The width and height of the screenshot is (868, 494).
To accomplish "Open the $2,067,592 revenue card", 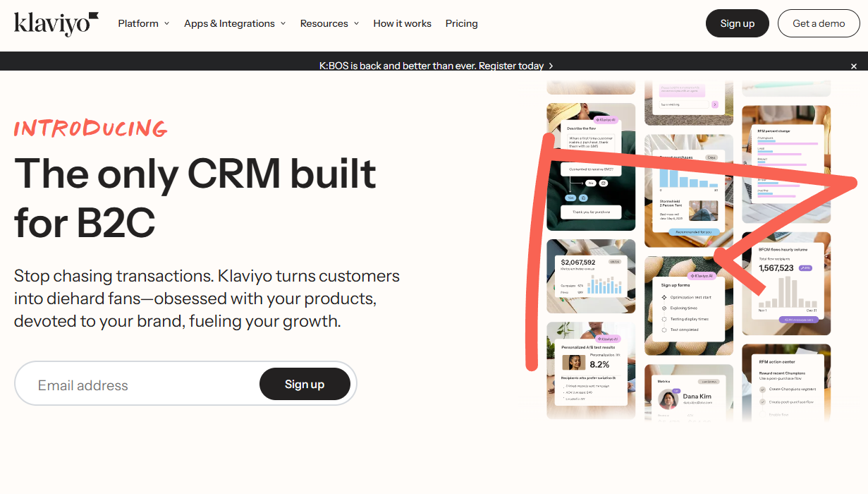I will point(591,276).
